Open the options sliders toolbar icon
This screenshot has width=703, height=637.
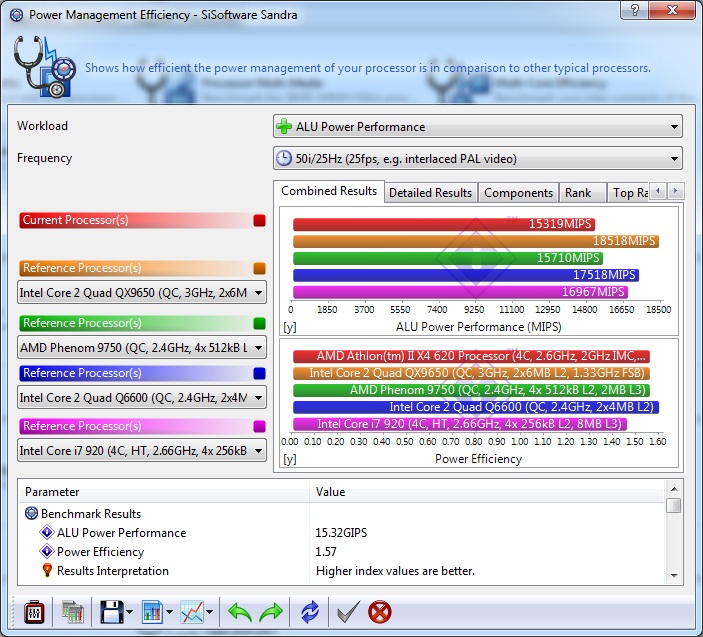point(34,612)
